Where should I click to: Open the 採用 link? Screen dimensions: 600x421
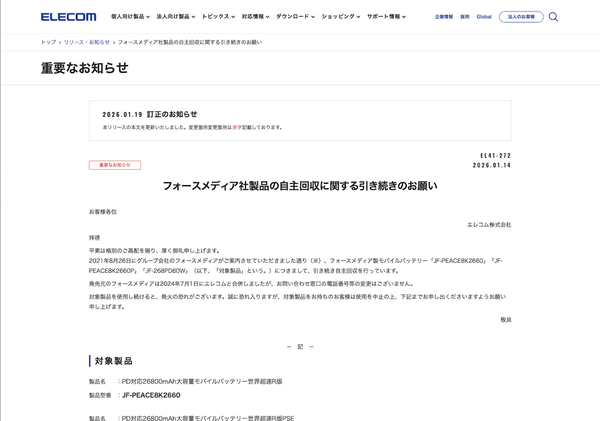click(x=465, y=17)
